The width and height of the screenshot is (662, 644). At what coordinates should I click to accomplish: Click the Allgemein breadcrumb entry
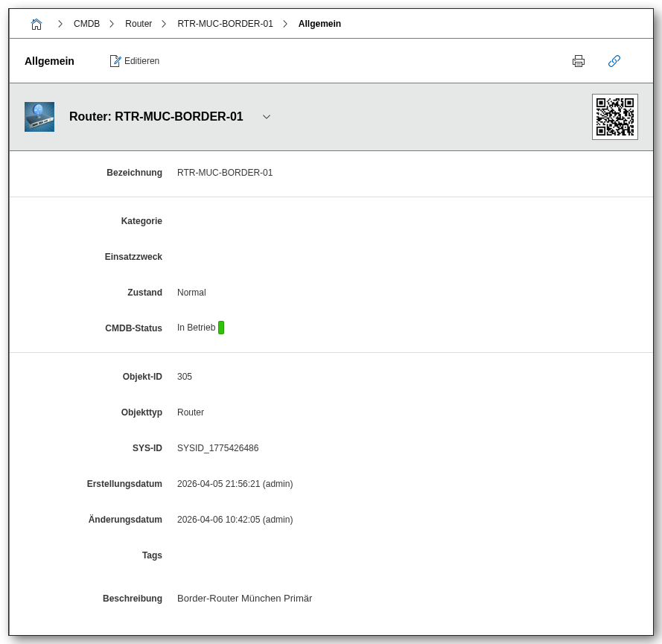coord(319,24)
